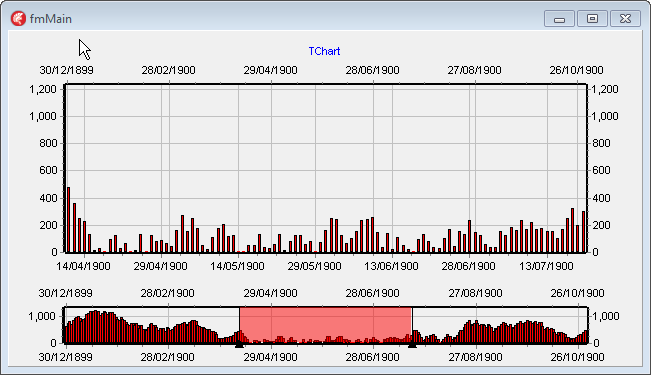
Task: Click the 1,200 label on main chart left axis
Action: pyautogui.click(x=43, y=89)
